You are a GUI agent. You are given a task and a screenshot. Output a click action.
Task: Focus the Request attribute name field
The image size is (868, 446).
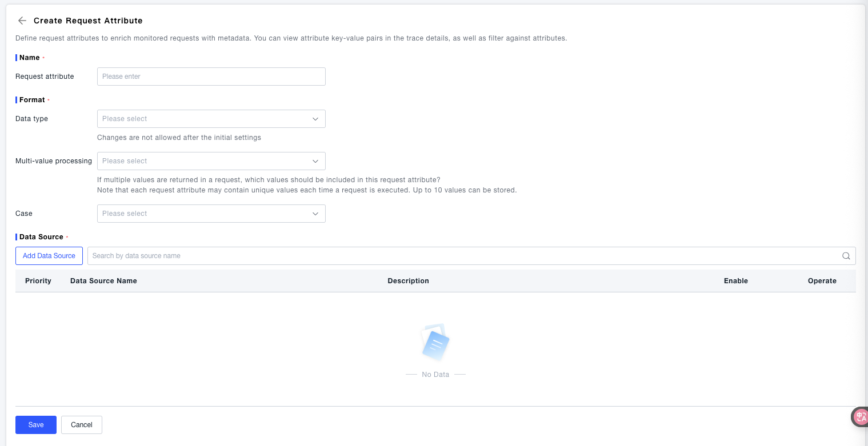(x=211, y=77)
